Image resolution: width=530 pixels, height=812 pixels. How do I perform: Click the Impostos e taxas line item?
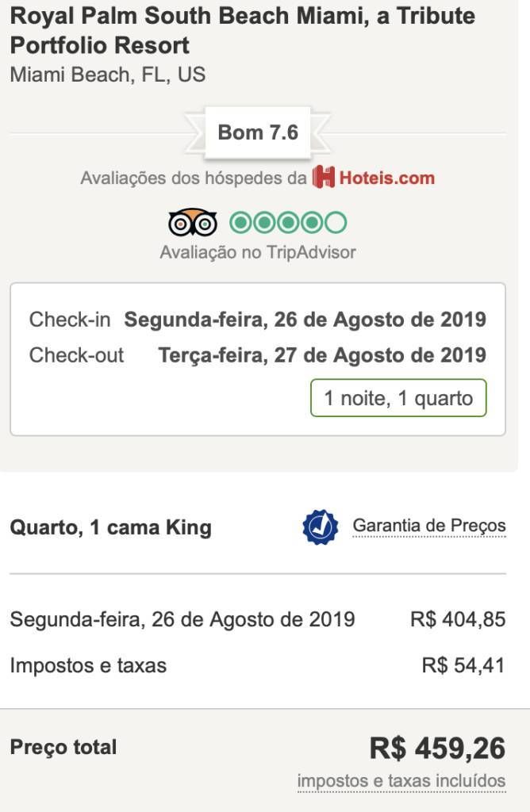click(x=89, y=665)
